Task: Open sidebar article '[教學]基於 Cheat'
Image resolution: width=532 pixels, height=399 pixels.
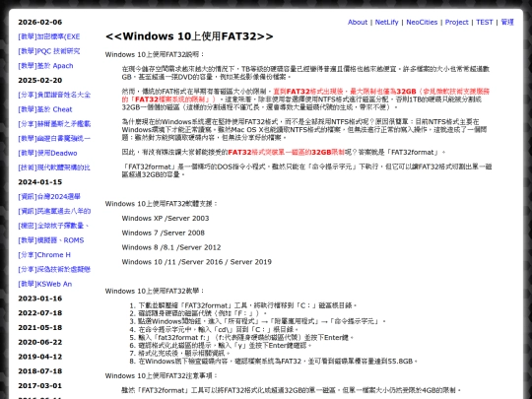Action: pyautogui.click(x=45, y=109)
